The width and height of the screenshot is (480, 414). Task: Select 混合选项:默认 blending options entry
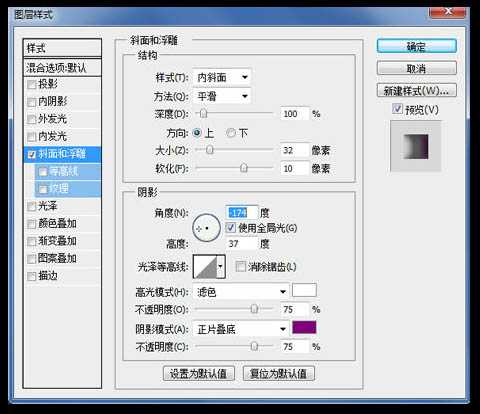click(62, 68)
